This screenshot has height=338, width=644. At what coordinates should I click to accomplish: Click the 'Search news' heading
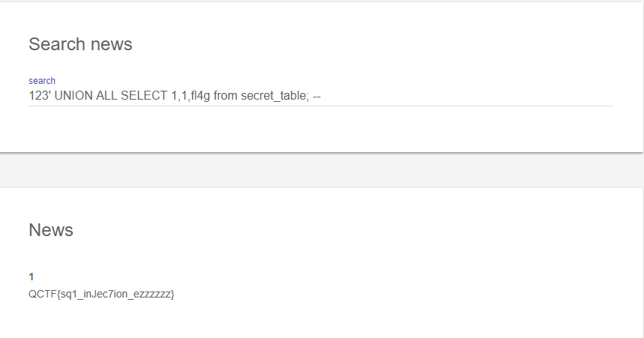[x=80, y=44]
